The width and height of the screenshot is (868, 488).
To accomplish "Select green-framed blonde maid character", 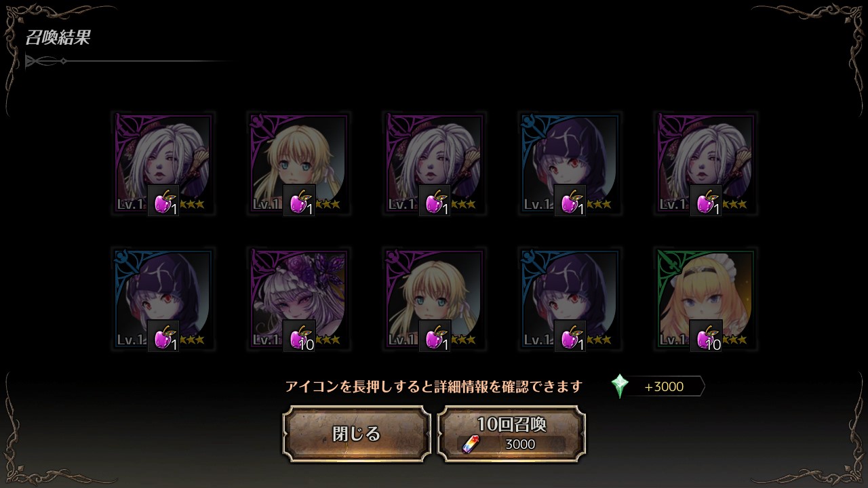I will click(706, 300).
